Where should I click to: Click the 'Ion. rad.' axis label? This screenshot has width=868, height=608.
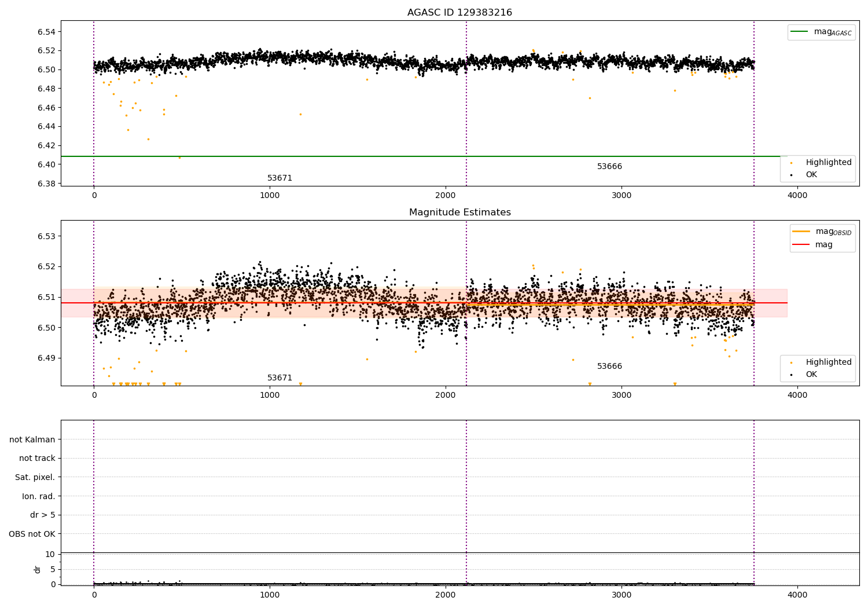click(x=39, y=497)
